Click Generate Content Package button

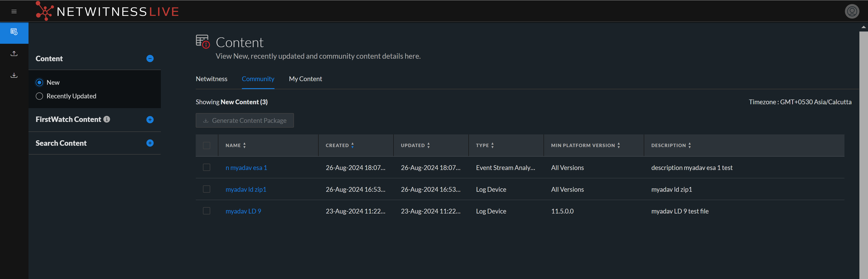tap(245, 120)
